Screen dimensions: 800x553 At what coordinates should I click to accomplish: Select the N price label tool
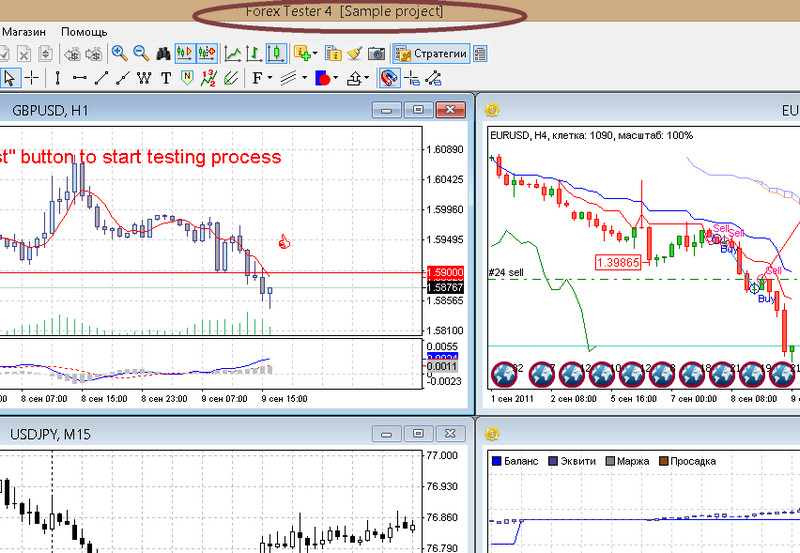(187, 78)
